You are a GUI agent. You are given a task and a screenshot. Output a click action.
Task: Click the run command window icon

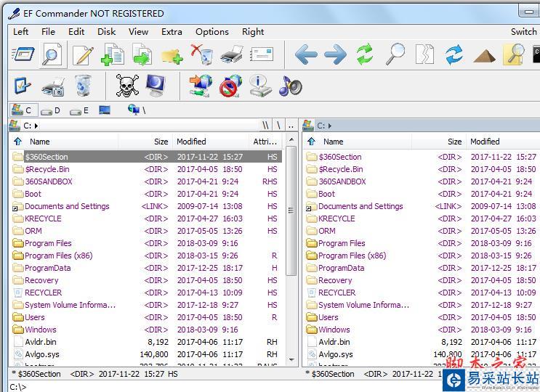[536, 54]
